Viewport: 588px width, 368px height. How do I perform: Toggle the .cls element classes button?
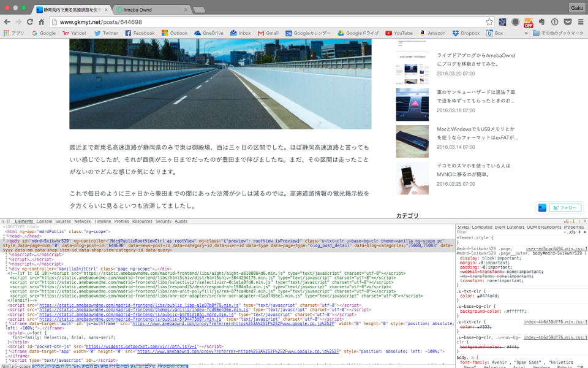[x=572, y=232]
